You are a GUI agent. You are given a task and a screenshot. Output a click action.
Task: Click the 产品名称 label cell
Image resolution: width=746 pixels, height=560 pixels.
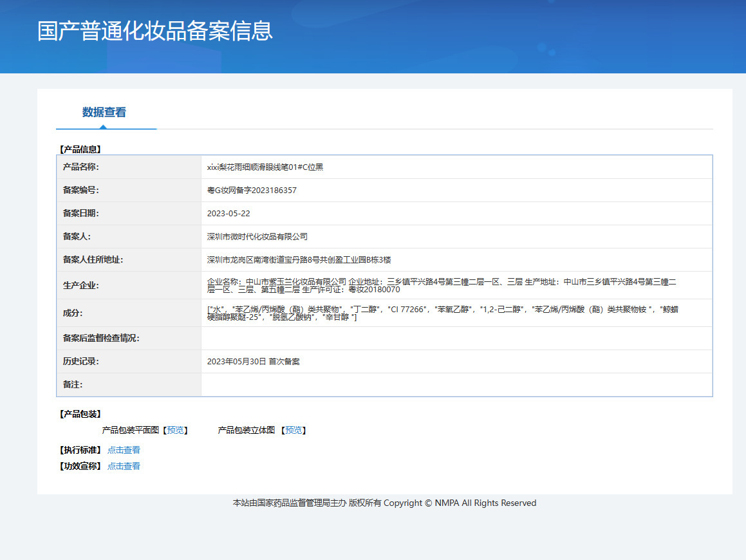129,167
